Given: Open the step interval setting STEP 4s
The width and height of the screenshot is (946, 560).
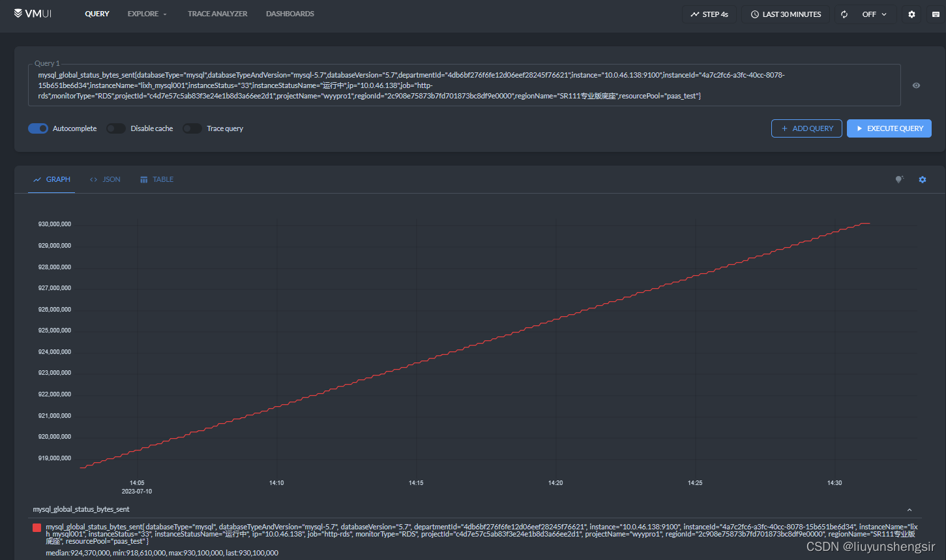Looking at the screenshot, I should coord(709,14).
